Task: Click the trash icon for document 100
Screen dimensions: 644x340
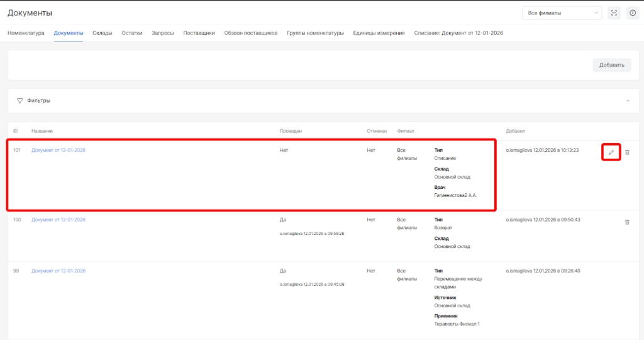Action: [x=627, y=222]
